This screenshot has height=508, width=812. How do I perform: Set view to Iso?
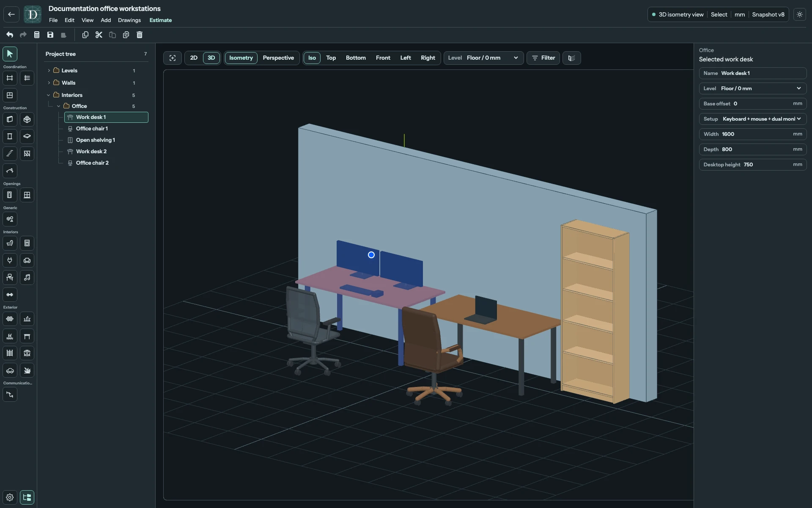(x=312, y=58)
